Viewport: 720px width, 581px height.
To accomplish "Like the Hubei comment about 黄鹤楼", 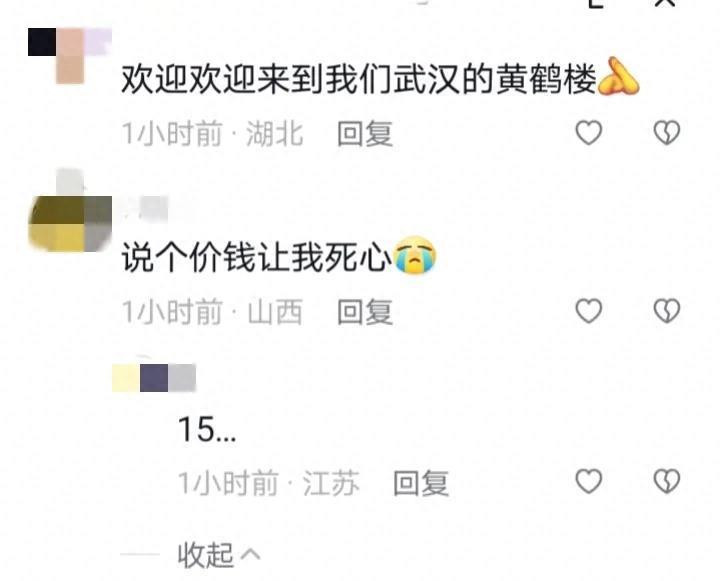I will coord(589,133).
